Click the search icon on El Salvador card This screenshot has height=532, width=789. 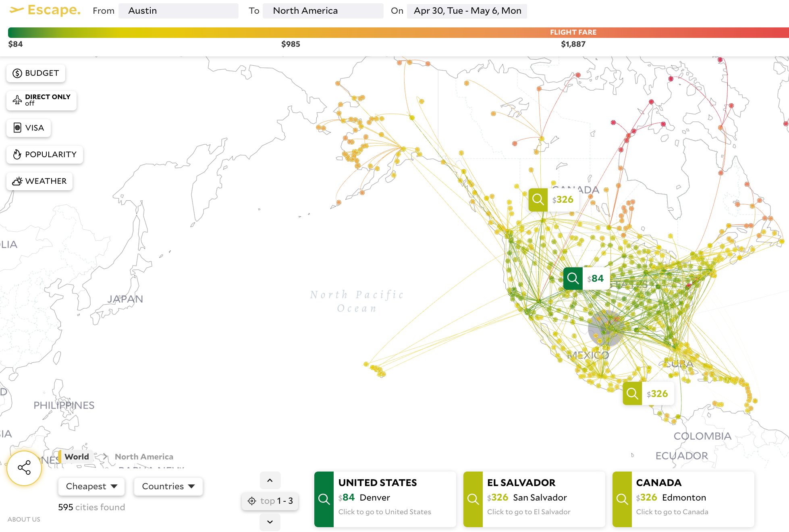(x=473, y=499)
